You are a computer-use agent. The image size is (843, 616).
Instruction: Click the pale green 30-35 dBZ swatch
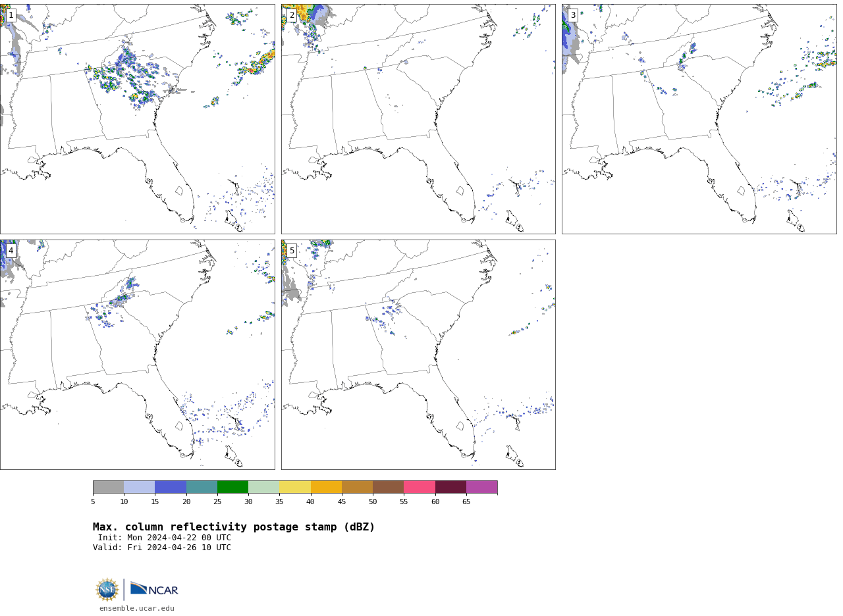click(264, 487)
